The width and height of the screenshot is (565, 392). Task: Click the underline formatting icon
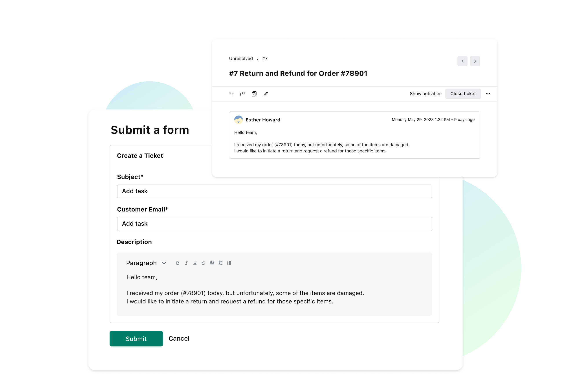click(194, 263)
